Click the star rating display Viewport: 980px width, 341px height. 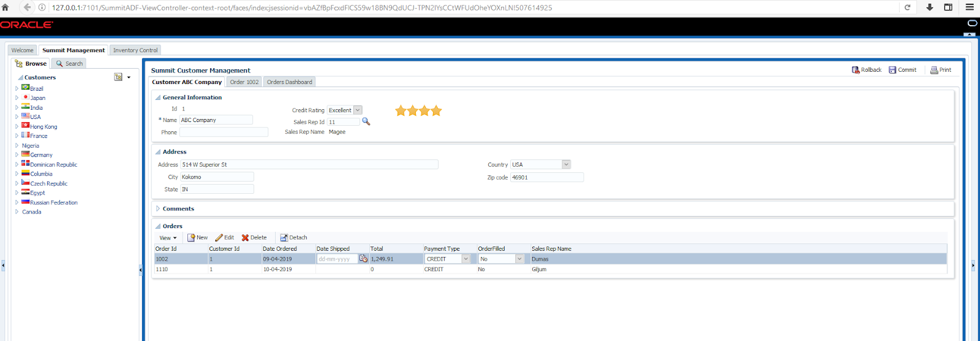[x=418, y=111]
